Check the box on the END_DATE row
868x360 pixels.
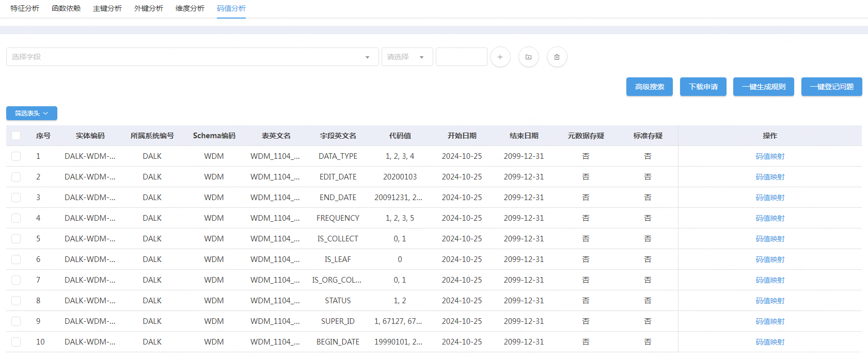(16, 198)
